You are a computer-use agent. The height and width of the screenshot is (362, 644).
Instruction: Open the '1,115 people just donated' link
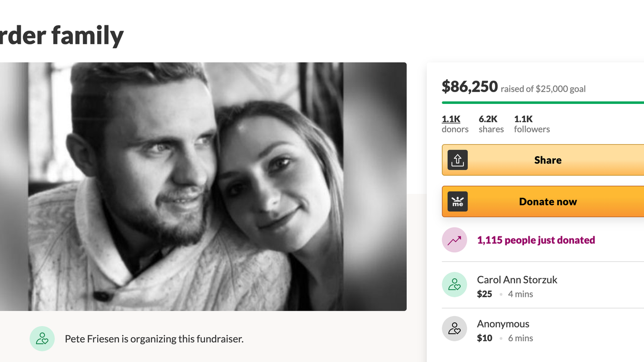pyautogui.click(x=536, y=239)
